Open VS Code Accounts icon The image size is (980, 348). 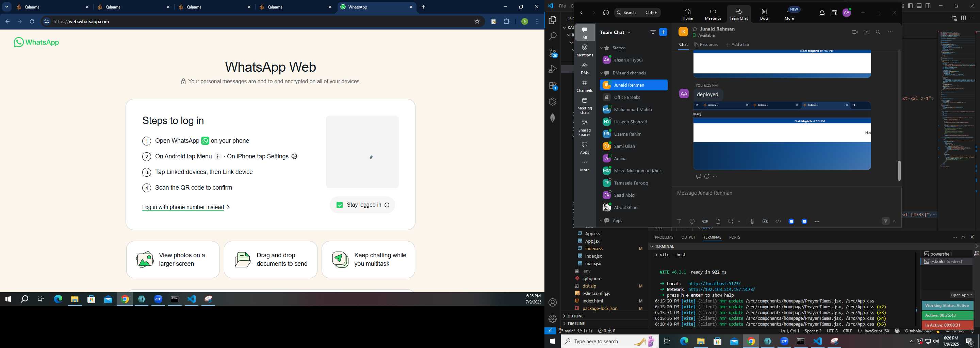click(x=552, y=302)
